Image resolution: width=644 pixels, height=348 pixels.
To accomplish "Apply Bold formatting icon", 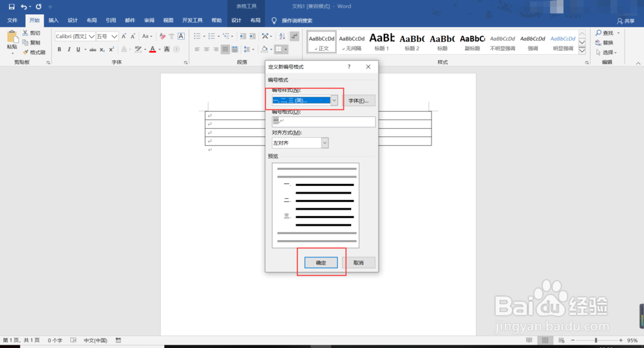I will (x=59, y=50).
